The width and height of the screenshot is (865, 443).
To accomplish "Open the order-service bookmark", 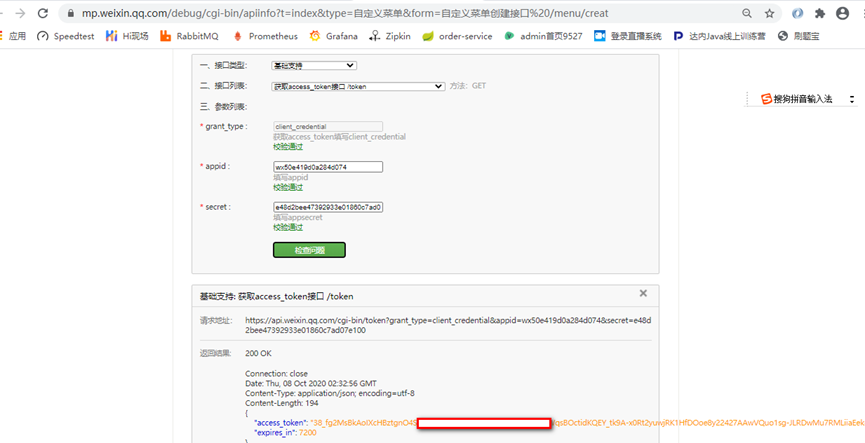I will coord(457,36).
